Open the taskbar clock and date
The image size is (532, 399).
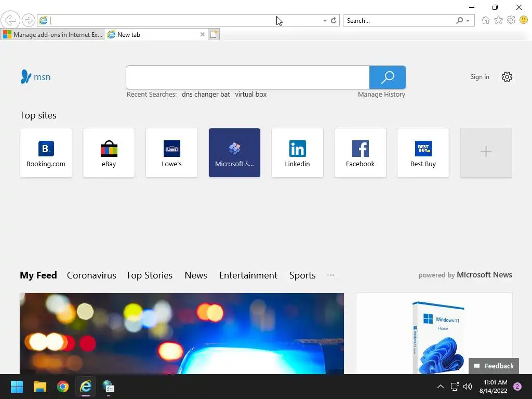494,387
